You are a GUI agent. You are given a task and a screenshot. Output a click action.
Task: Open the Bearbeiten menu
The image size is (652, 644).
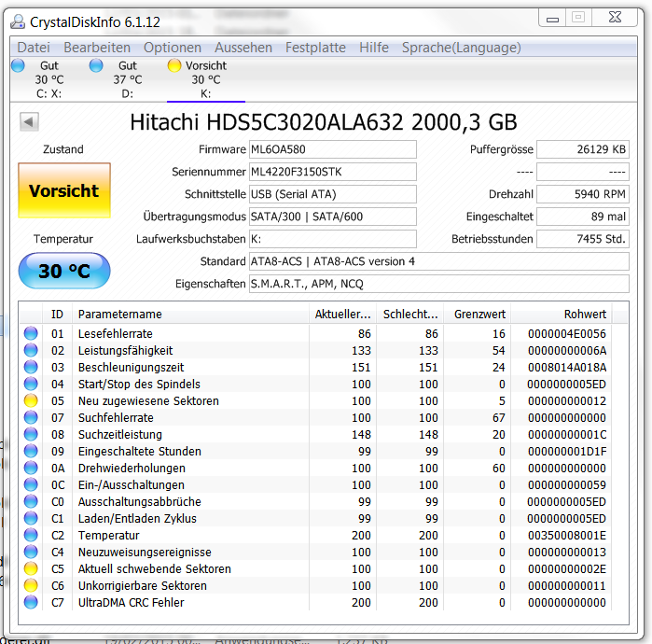[97, 48]
